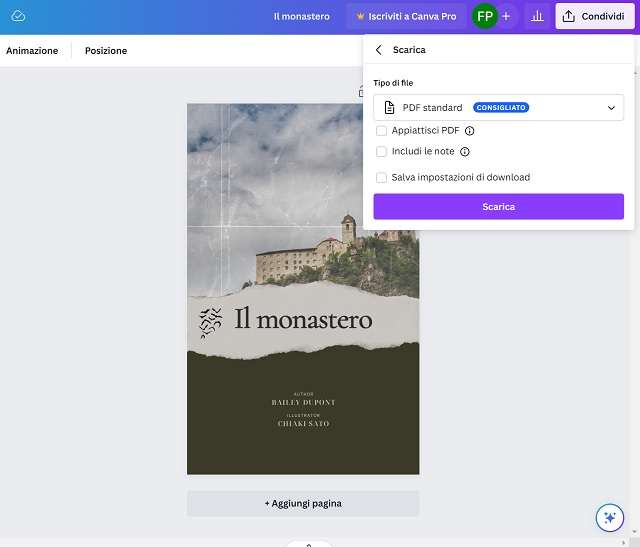Click the Condividi share button
The width and height of the screenshot is (640, 547).
tap(595, 16)
